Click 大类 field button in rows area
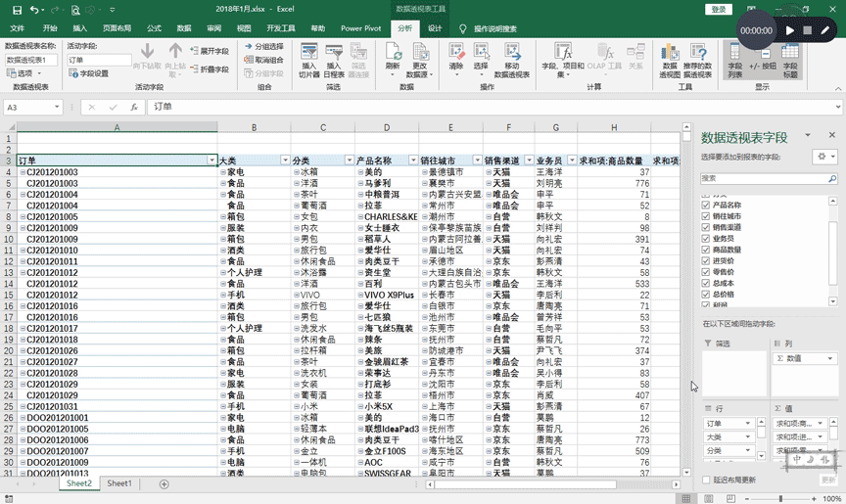 click(x=728, y=437)
